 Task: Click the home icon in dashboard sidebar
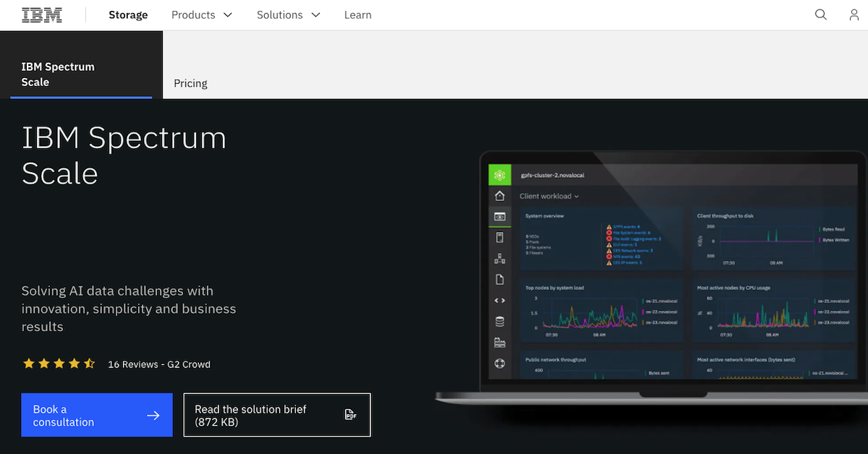click(499, 196)
